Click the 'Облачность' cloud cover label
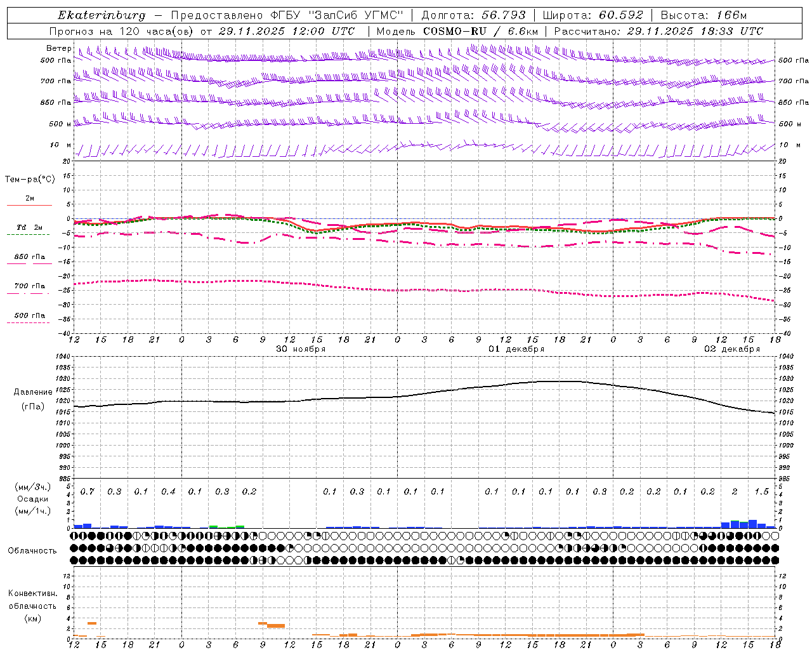 33,551
